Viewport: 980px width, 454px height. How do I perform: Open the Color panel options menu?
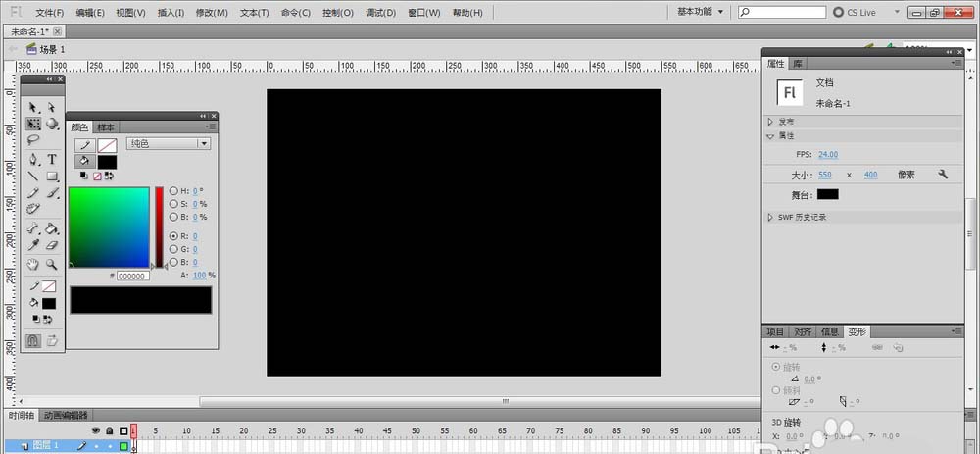212,126
